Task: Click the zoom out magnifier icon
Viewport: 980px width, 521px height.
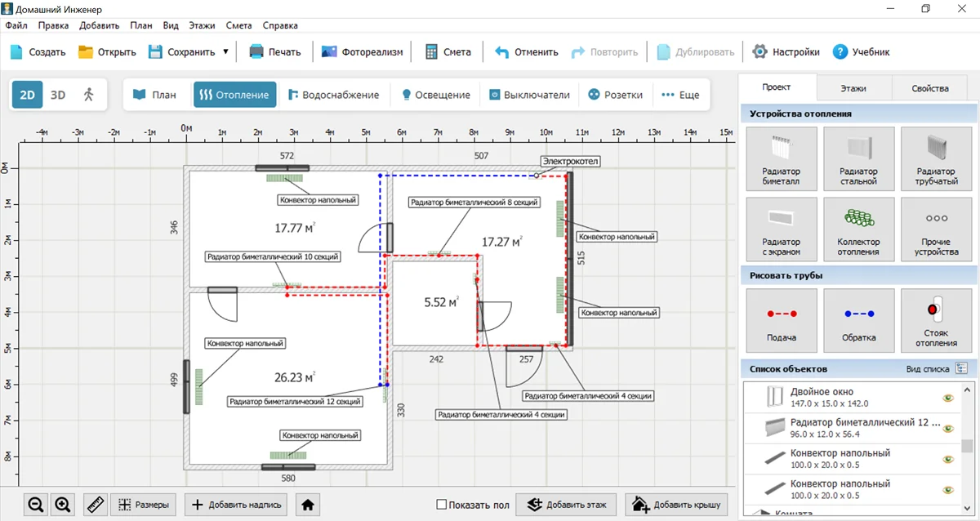Action: [36, 505]
